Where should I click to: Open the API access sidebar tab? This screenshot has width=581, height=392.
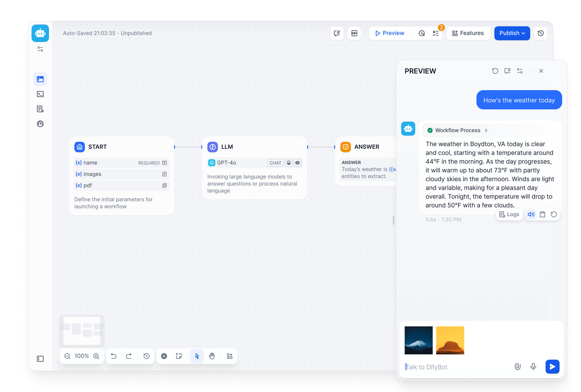coord(40,94)
